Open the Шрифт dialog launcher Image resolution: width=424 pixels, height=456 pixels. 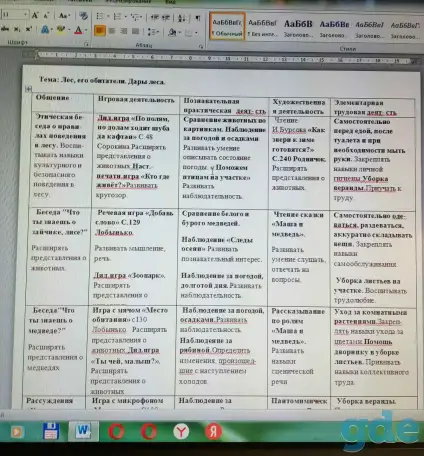click(87, 44)
